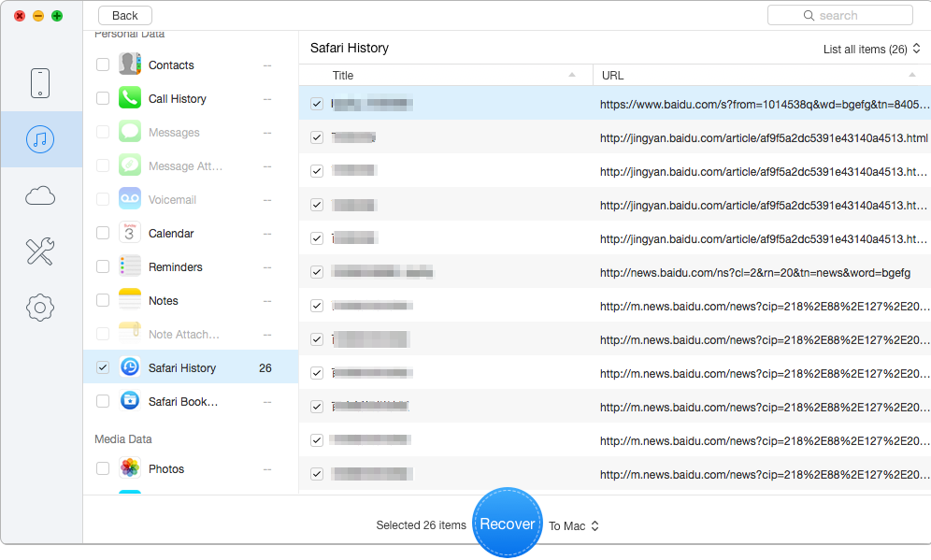931x560 pixels.
Task: Uncheck the Safari History category checkbox
Action: 103,367
